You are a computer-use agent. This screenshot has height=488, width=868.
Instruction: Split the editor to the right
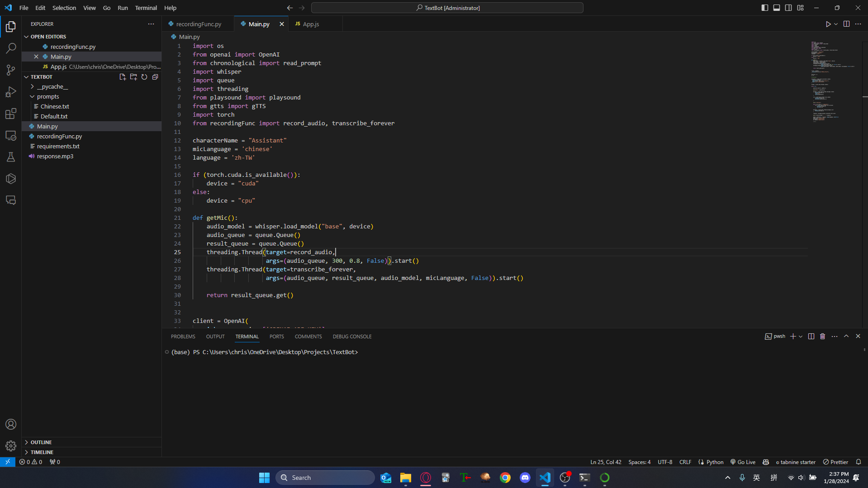point(846,24)
